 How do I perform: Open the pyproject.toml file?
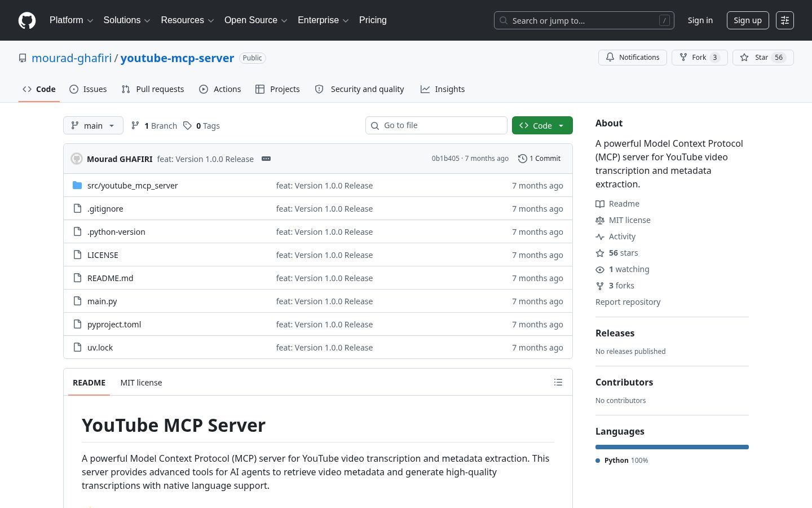114,325
